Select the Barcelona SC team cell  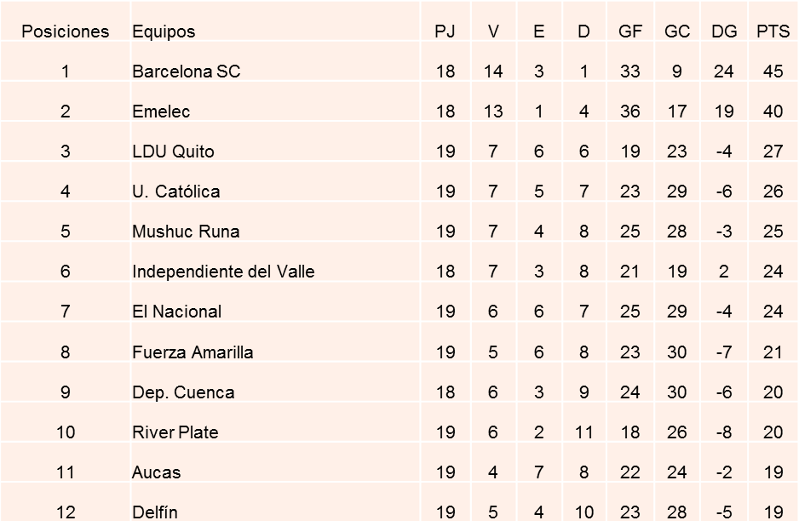coord(187,72)
